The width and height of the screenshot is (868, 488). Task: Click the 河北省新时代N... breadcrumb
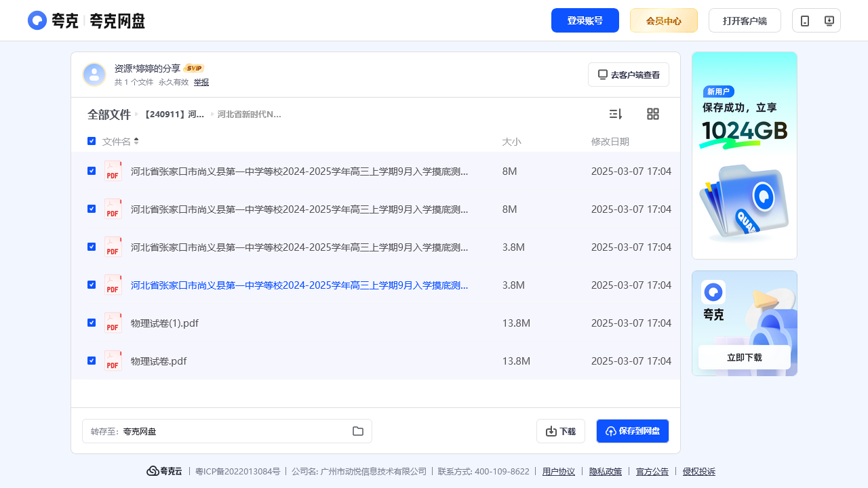(249, 115)
